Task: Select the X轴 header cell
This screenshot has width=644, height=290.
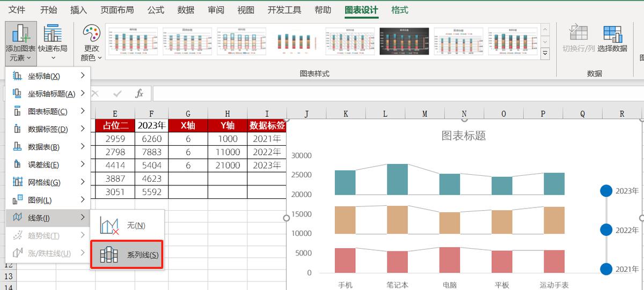Action: coord(188,125)
